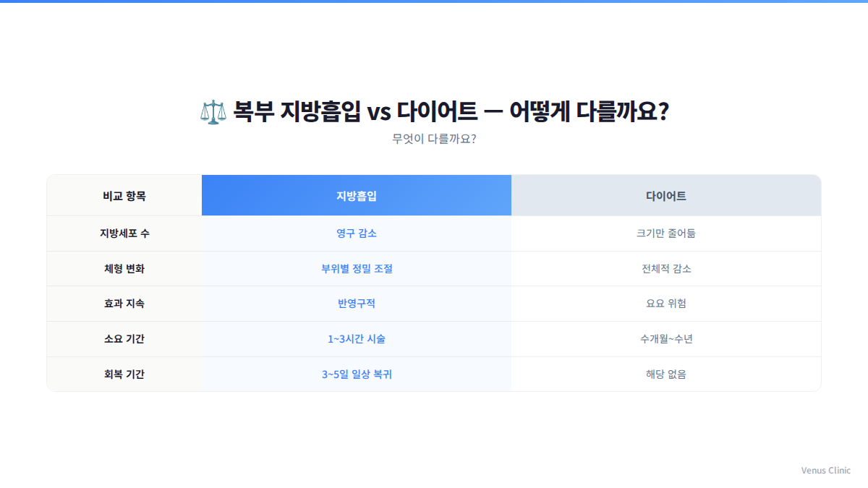Click the subtitle '무엇이 다를까요?'

coord(434,139)
